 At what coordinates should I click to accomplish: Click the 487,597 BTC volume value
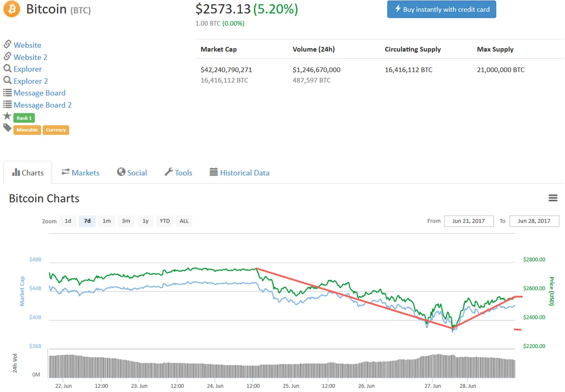point(312,80)
